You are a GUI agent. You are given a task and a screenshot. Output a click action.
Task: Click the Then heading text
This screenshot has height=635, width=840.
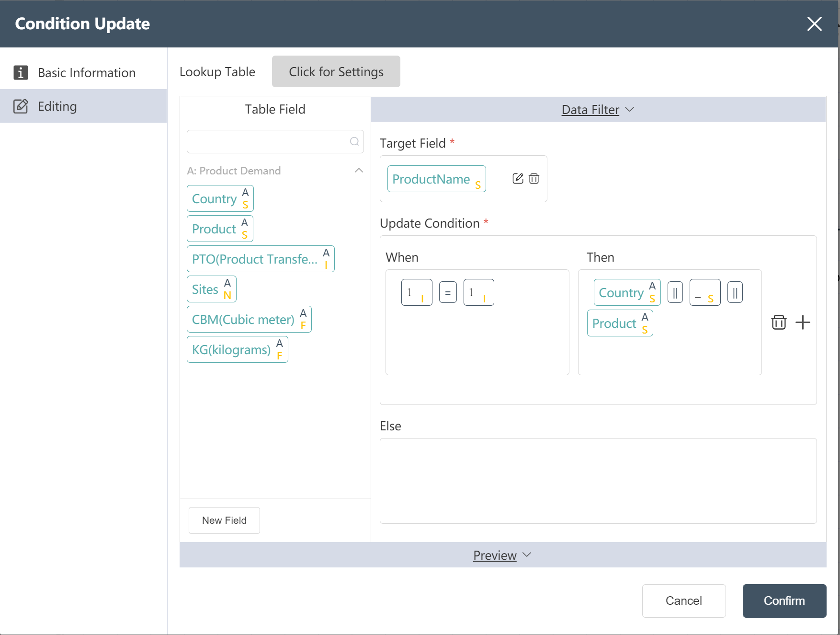click(601, 257)
